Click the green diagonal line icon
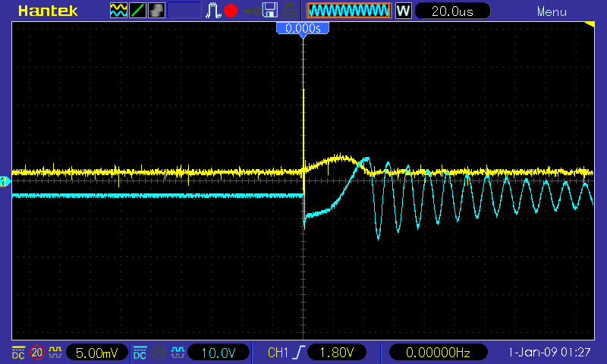This screenshot has height=364, width=607. pyautogui.click(x=137, y=11)
